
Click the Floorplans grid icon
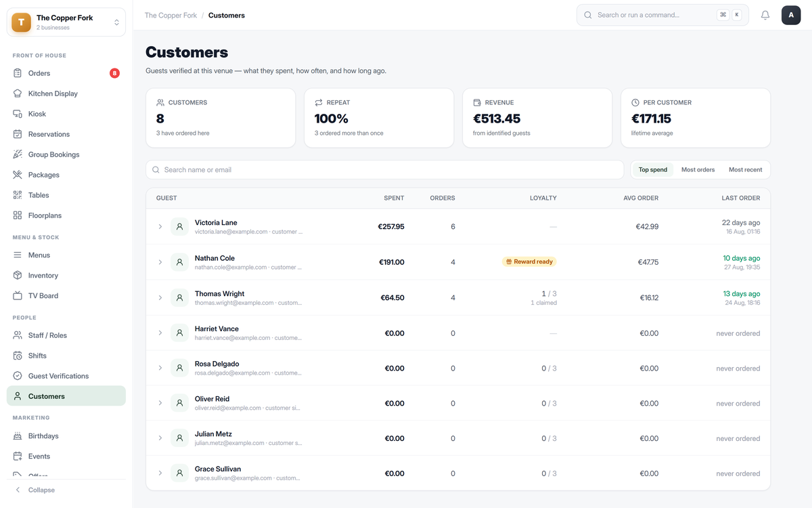point(18,215)
